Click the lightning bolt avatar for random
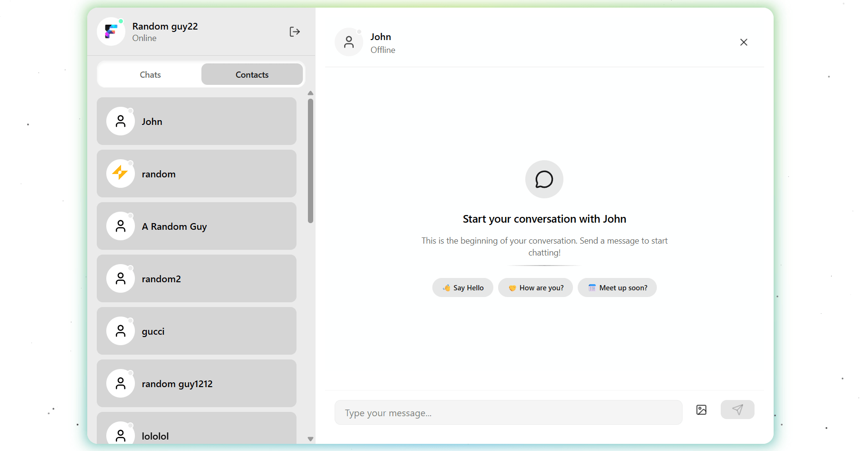Viewport: 868px width, 451px height. pyautogui.click(x=120, y=174)
